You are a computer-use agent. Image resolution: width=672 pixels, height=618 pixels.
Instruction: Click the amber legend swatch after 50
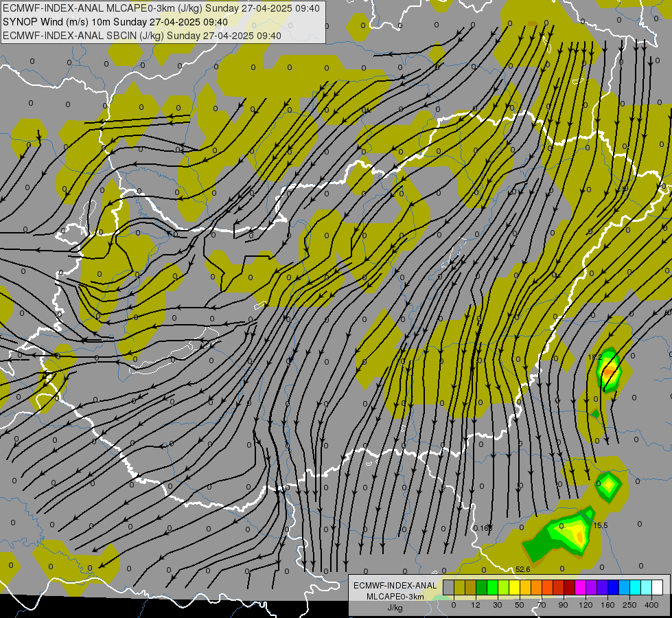point(525,587)
